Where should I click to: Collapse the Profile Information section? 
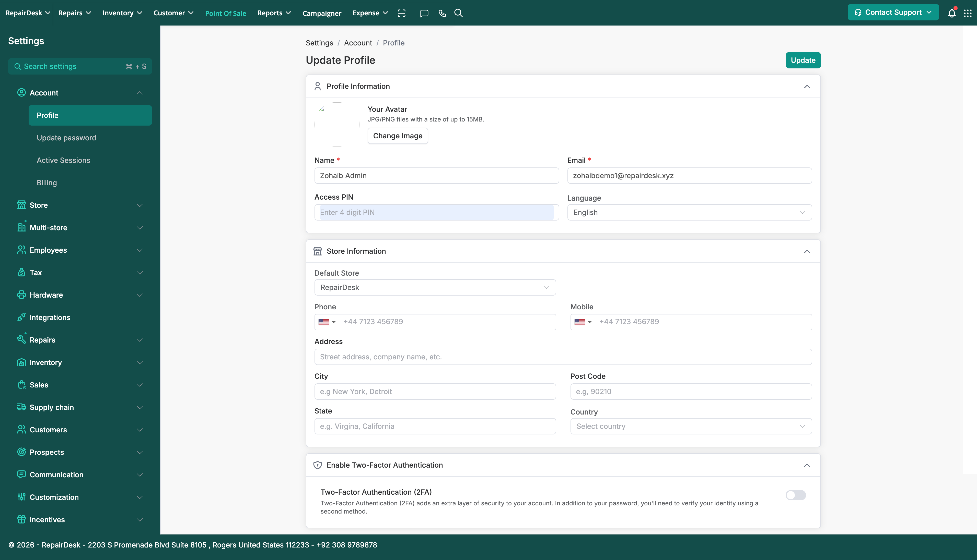pyautogui.click(x=807, y=87)
